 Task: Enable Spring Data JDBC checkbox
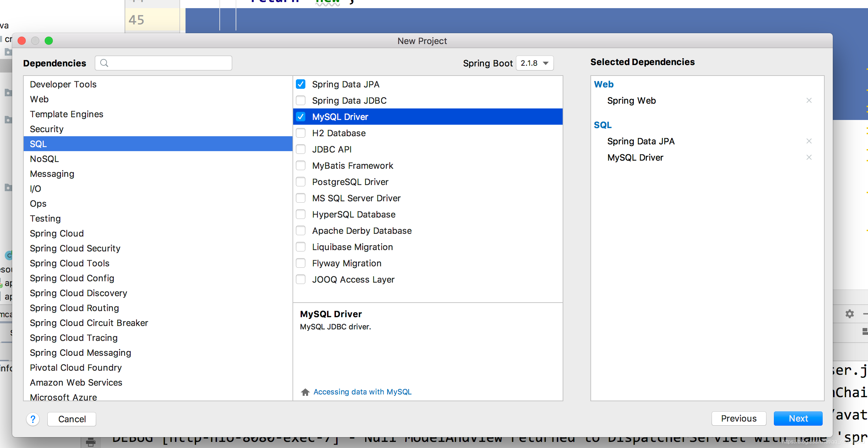pyautogui.click(x=301, y=100)
